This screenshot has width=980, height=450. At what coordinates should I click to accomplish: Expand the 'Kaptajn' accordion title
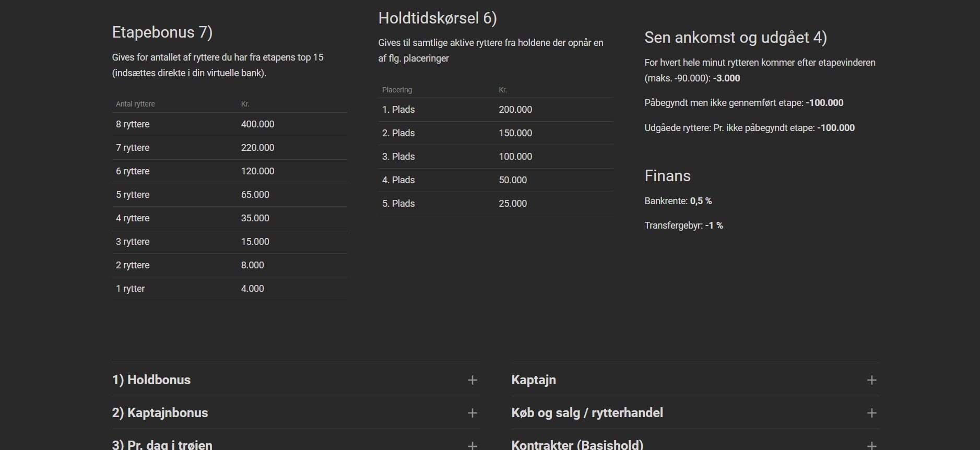(534, 380)
